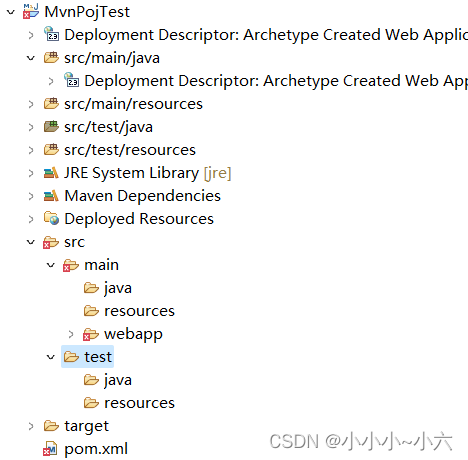Select the Deployed Resources label
The width and height of the screenshot is (468, 460).
[139, 219]
